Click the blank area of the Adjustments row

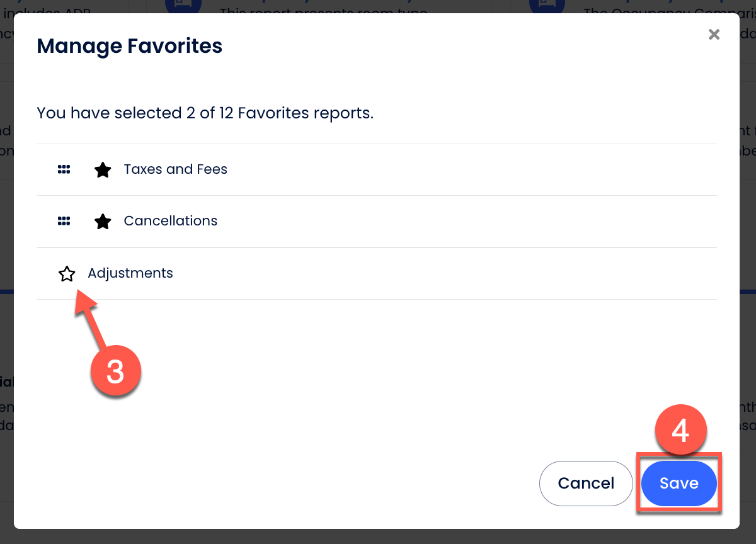coord(441,273)
